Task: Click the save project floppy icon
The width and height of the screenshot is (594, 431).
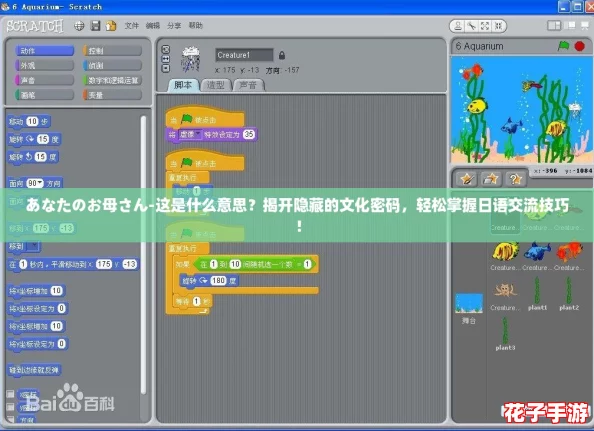Action: [95, 26]
